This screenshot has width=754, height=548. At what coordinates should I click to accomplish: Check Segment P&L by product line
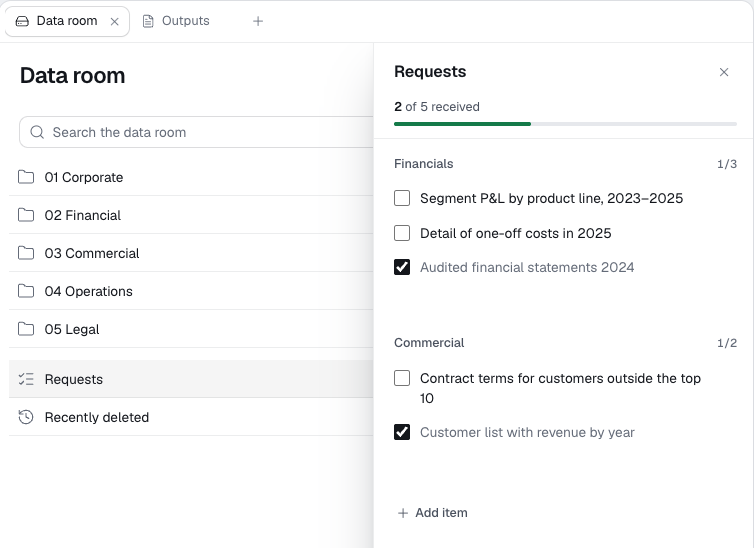coord(402,198)
